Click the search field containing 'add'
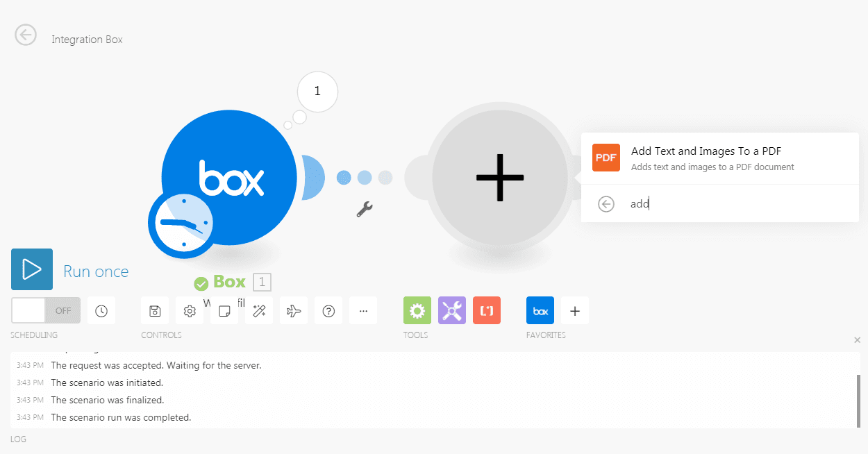Screen dimensions: 868x454 pyautogui.click(x=729, y=204)
